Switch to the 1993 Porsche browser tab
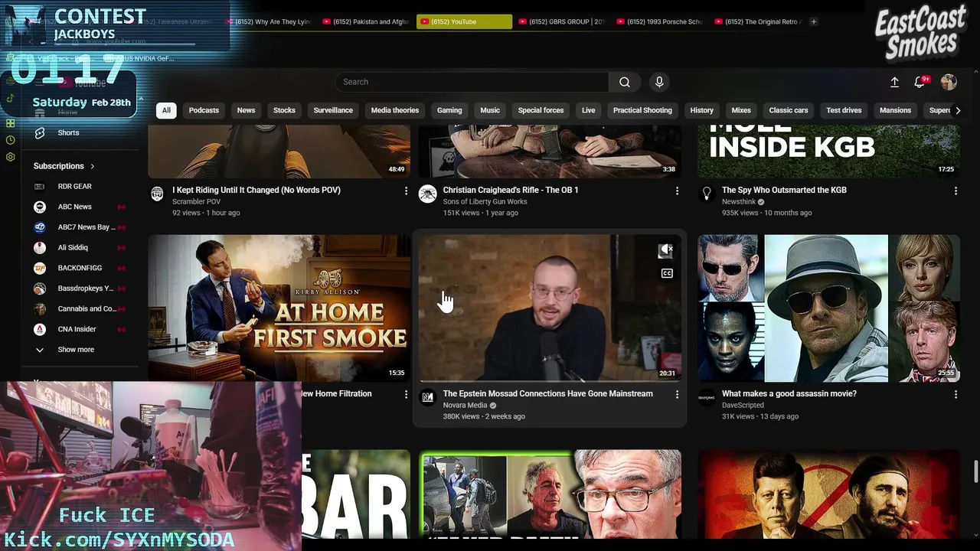 click(x=661, y=21)
